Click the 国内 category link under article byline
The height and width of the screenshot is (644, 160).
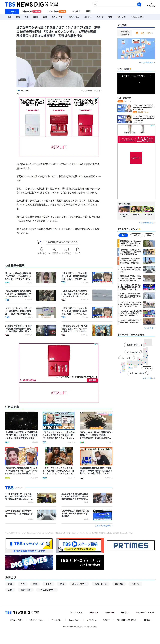tap(18, 94)
